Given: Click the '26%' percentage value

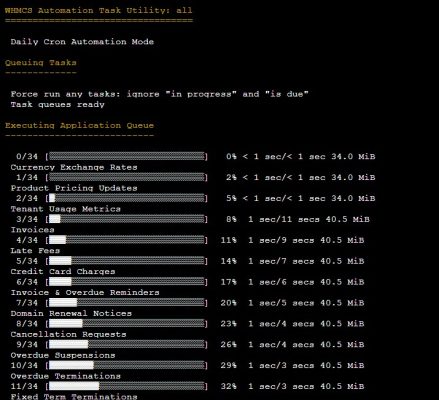Looking at the screenshot, I should (229, 345).
